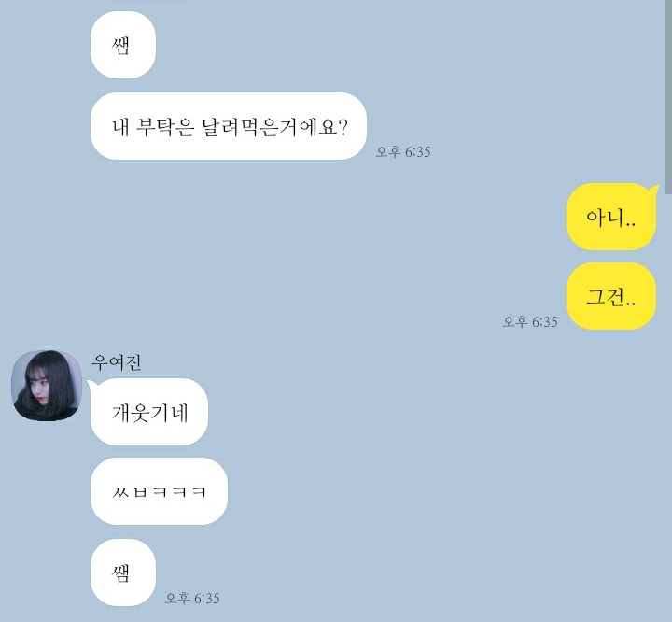Select the message 내 부탁은 날려먹은거에요?
672x622 pixels.
tap(229, 126)
